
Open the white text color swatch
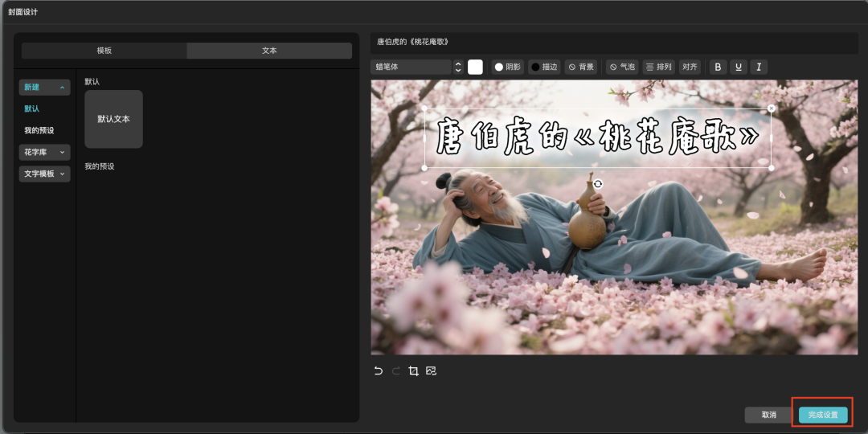[x=475, y=67]
